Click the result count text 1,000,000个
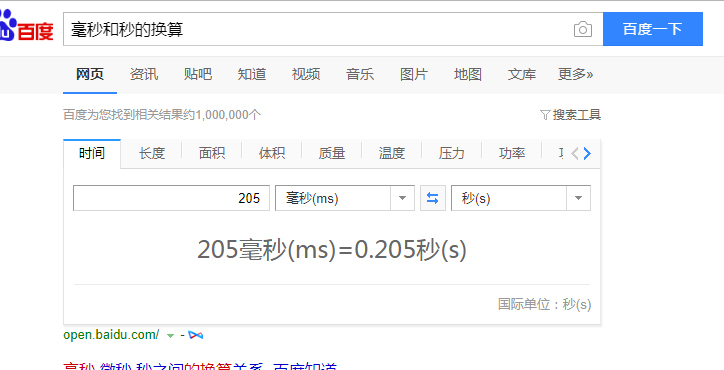This screenshot has width=724, height=370. click(x=229, y=115)
